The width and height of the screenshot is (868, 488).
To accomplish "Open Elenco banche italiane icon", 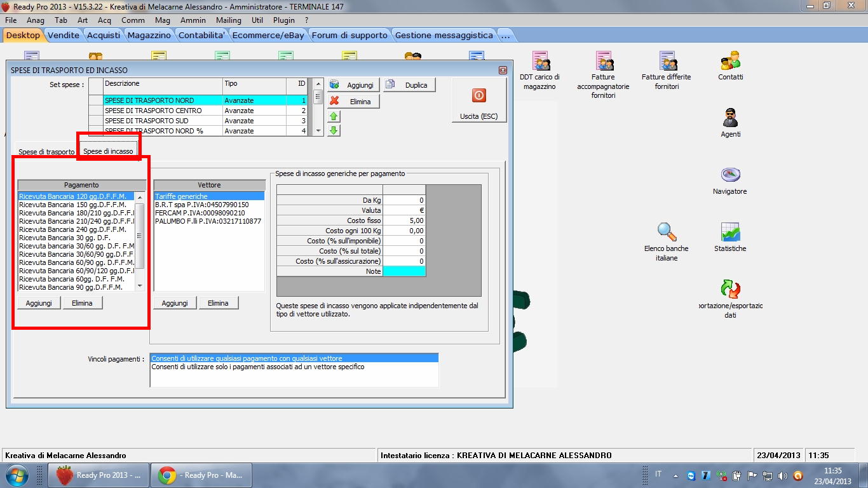I will [x=667, y=243].
